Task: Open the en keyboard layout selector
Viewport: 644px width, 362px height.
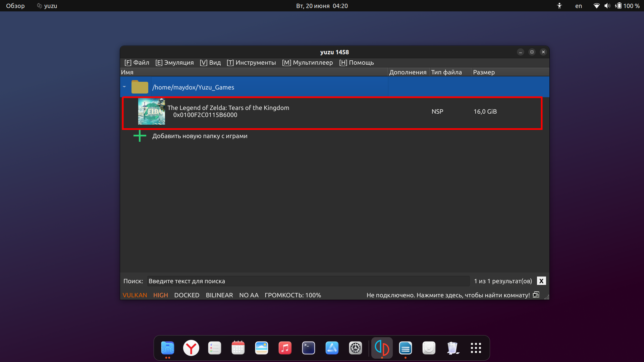Action: click(579, 6)
